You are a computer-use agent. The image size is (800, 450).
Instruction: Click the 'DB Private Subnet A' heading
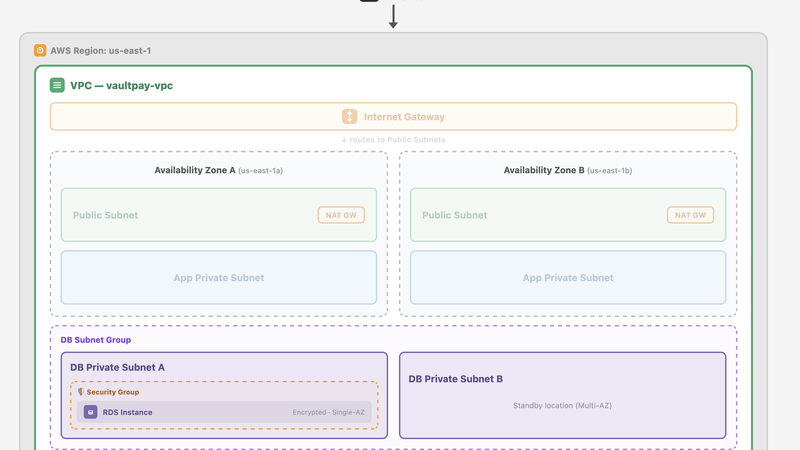(x=117, y=367)
